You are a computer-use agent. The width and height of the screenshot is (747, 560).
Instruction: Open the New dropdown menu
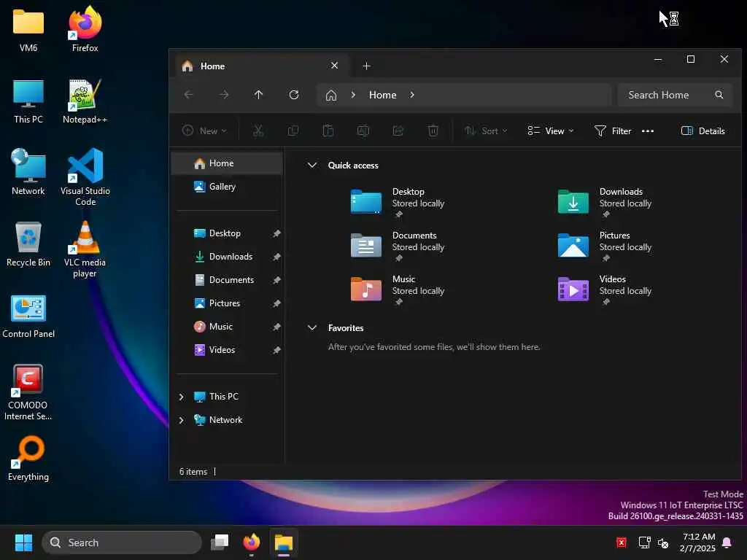click(204, 131)
